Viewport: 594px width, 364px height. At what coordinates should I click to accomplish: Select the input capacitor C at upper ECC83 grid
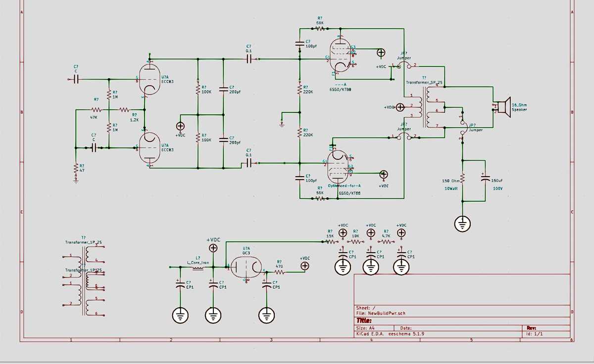coord(76,79)
